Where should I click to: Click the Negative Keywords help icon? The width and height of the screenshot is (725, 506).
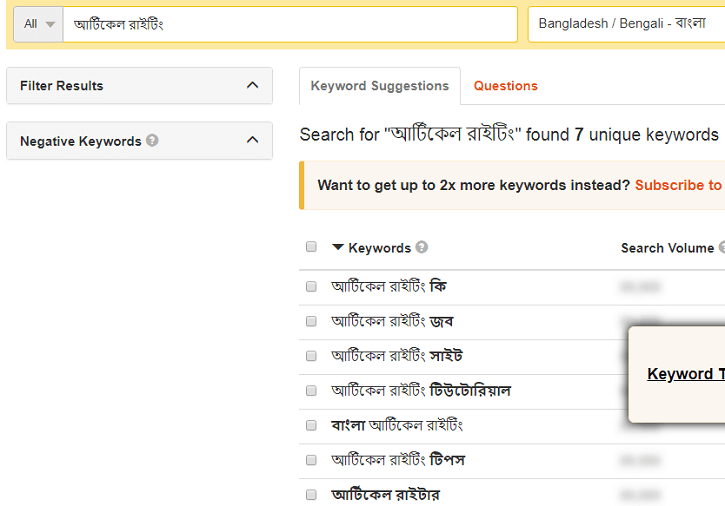(x=152, y=140)
